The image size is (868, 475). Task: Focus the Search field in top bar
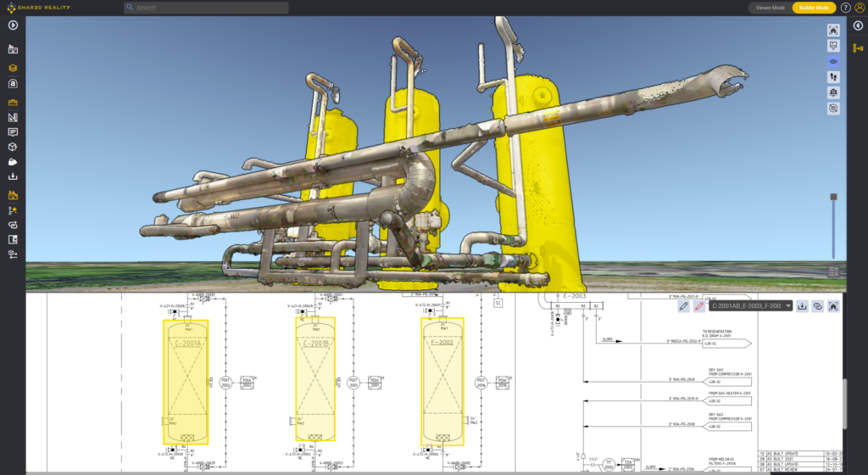206,8
